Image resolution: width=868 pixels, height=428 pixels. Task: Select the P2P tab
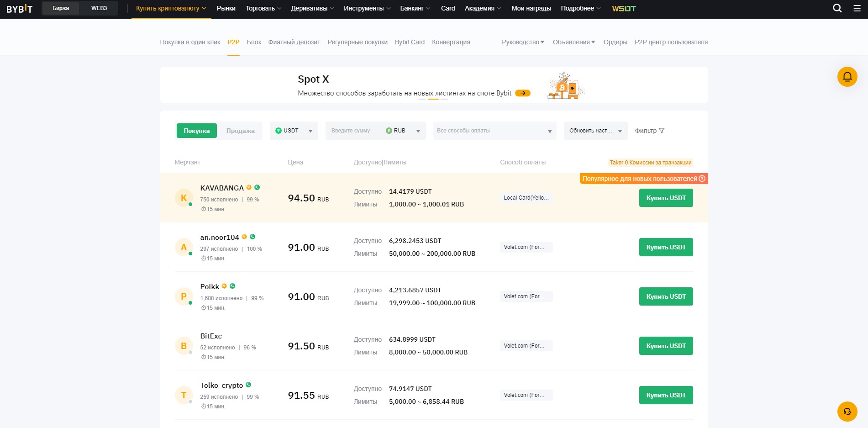click(x=233, y=42)
